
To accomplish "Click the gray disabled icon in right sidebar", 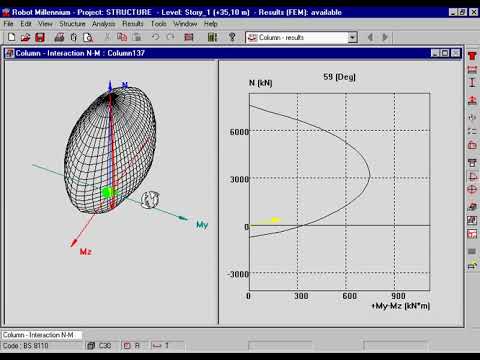I will tap(472, 251).
